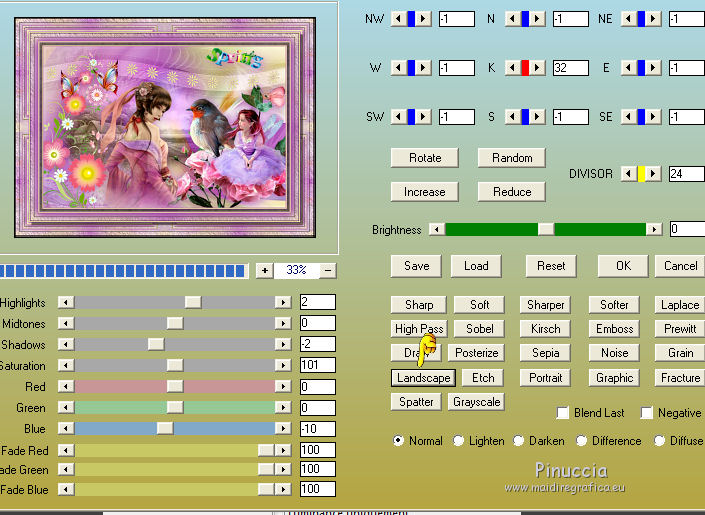Viewport: 705px width, 515px height.
Task: Decrease the N kernel value arrow
Action: coord(513,19)
